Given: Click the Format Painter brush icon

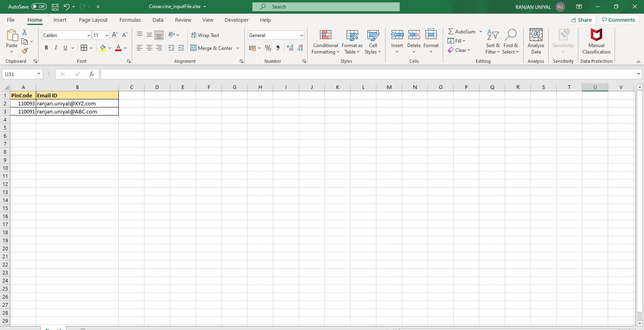Looking at the screenshot, I should 25,51.
